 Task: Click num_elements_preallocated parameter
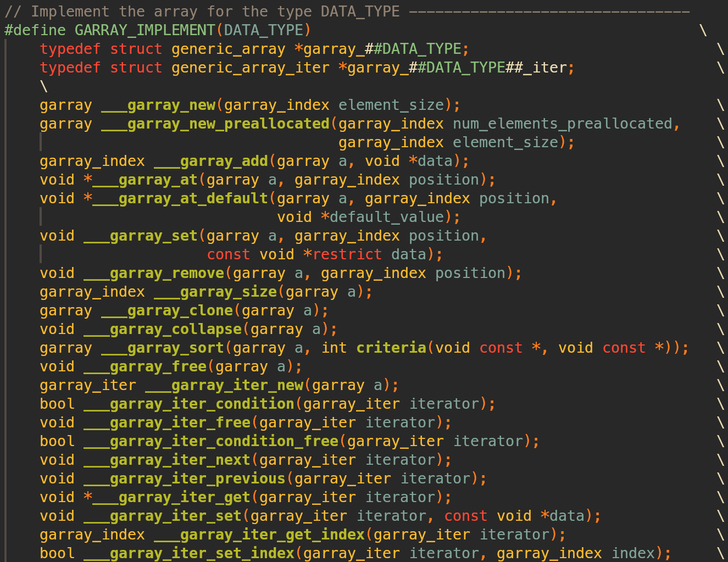tap(563, 124)
